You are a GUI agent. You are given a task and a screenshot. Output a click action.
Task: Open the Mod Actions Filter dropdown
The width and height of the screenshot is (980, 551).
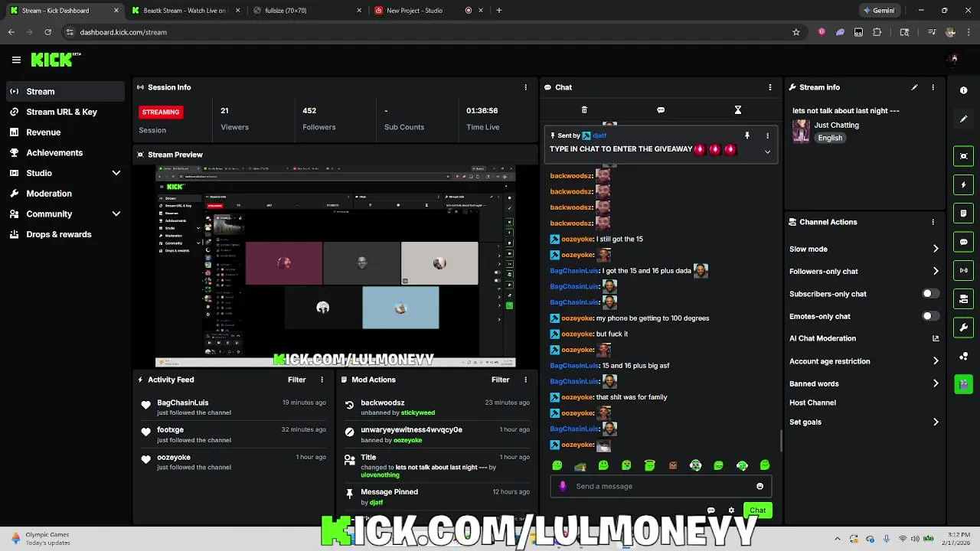(500, 380)
